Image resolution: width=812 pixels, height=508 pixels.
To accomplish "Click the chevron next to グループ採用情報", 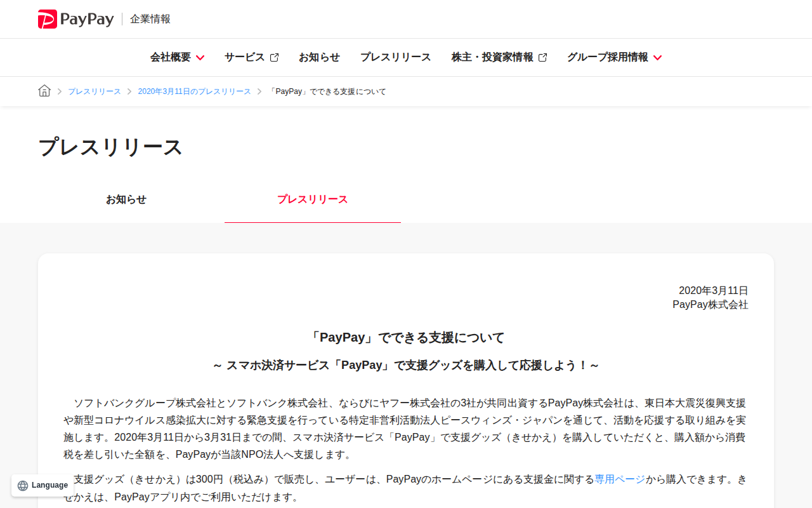I will click(x=657, y=58).
